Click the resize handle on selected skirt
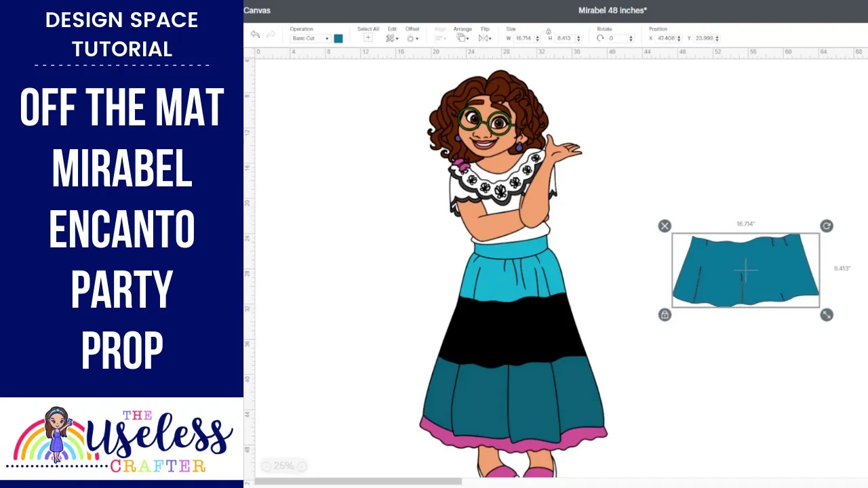This screenshot has height=488, width=868. (x=826, y=314)
